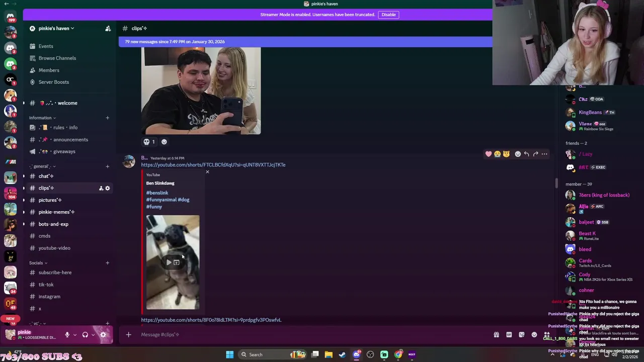This screenshot has height=362, width=644.
Task: Open output device options next to the headphones
Action: point(93,335)
